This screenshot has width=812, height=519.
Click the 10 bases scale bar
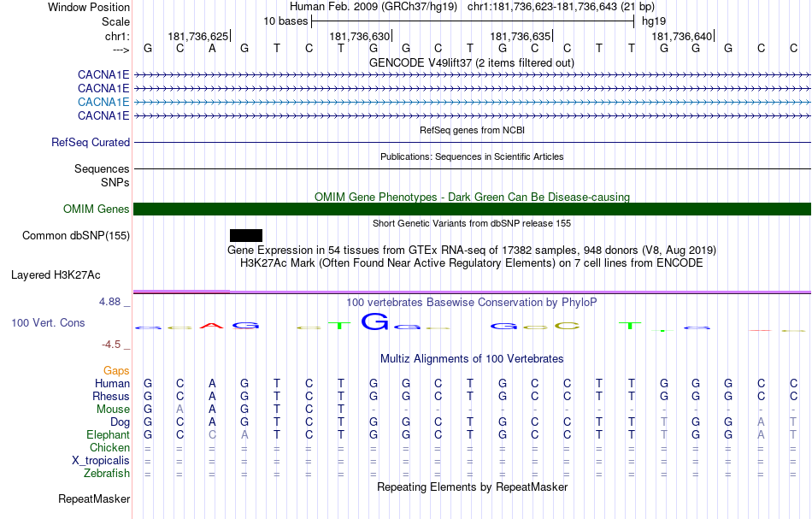pos(473,21)
